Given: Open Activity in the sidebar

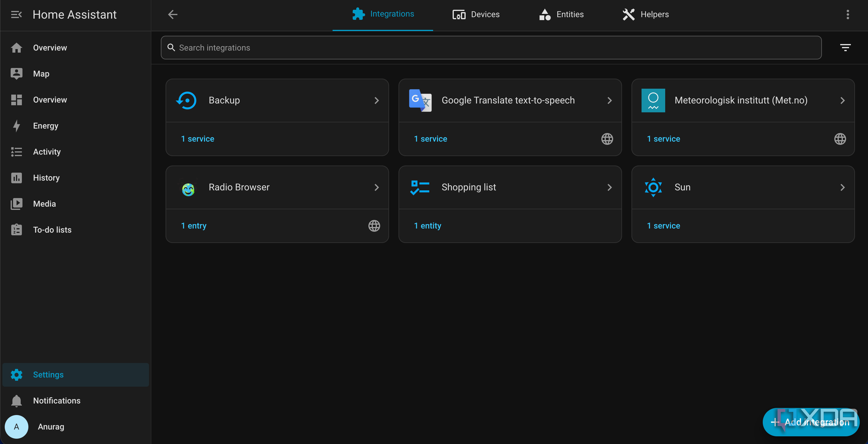Looking at the screenshot, I should pos(75,152).
